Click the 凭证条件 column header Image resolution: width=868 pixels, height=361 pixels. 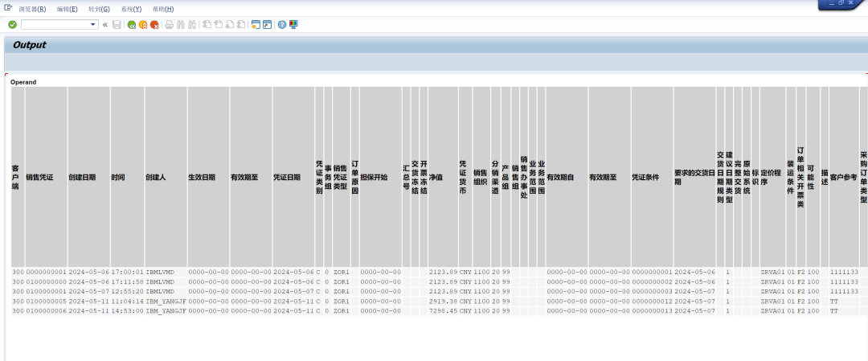coord(652,177)
